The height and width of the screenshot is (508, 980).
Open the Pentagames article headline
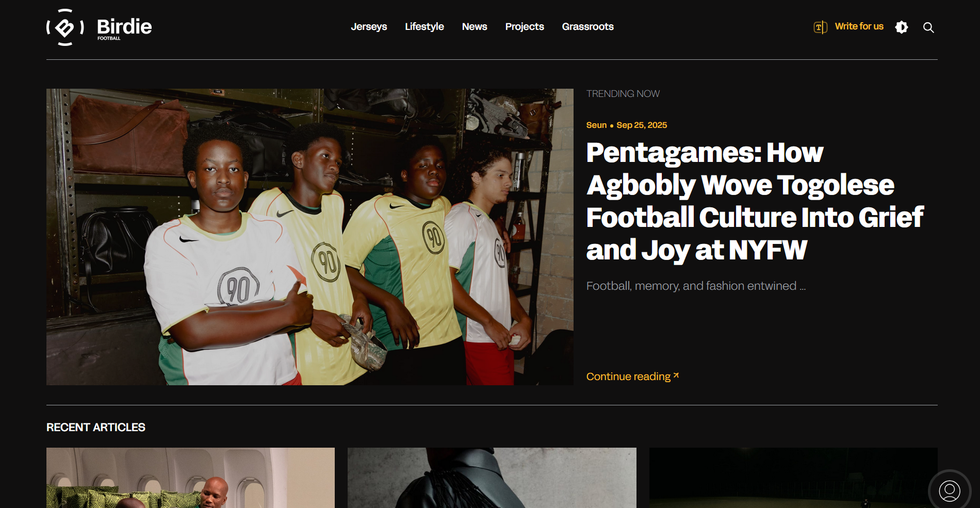click(754, 201)
